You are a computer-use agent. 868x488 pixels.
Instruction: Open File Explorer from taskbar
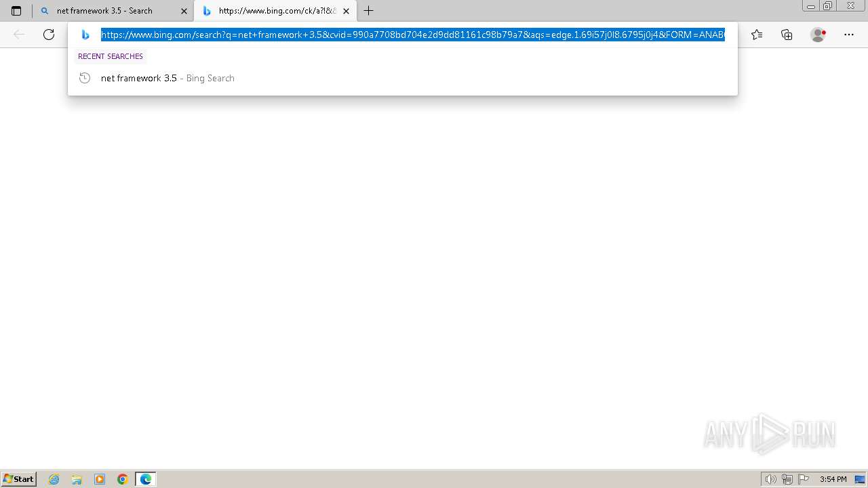point(77,479)
